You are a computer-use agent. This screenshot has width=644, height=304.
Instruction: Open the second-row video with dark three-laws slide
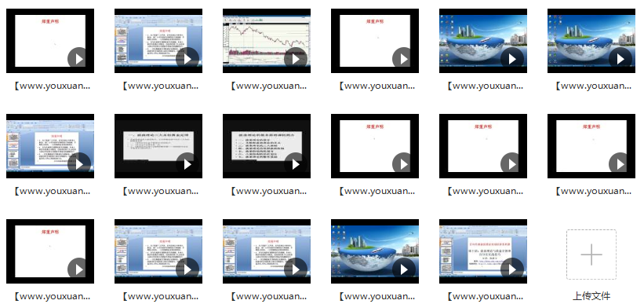(158, 146)
